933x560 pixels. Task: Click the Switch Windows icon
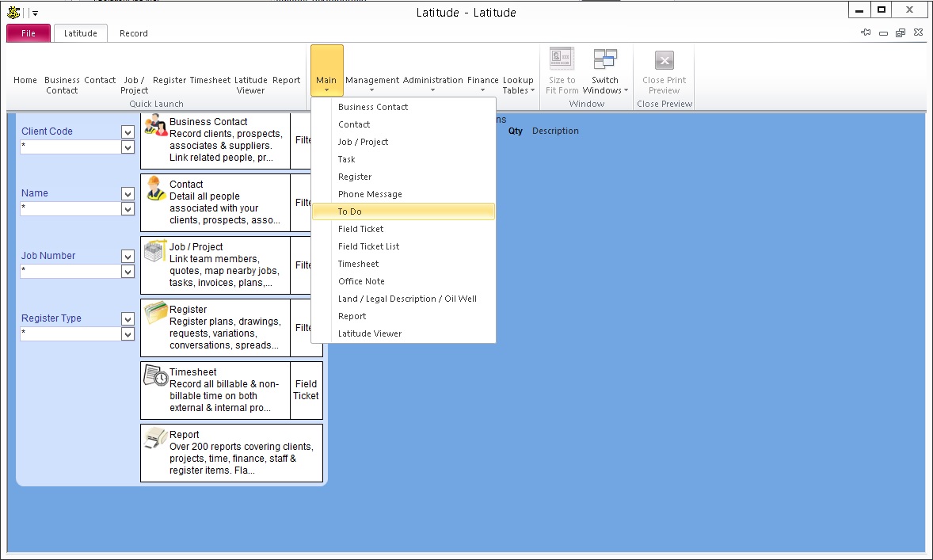[x=605, y=60]
